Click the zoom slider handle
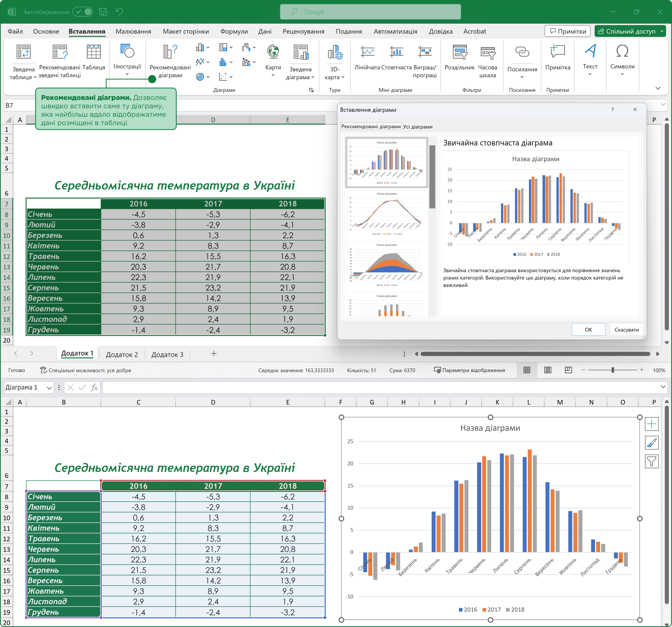 tap(612, 370)
